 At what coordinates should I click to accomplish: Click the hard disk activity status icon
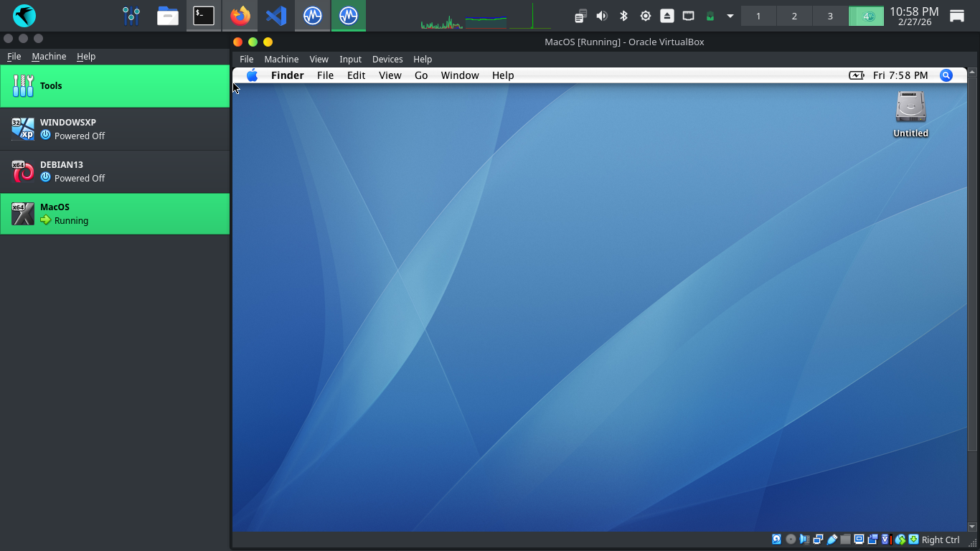776,540
